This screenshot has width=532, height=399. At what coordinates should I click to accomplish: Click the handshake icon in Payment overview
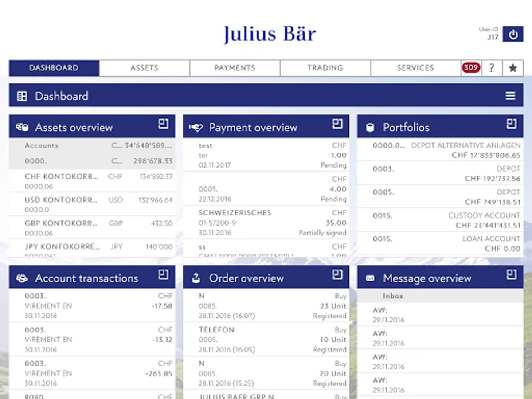click(196, 128)
